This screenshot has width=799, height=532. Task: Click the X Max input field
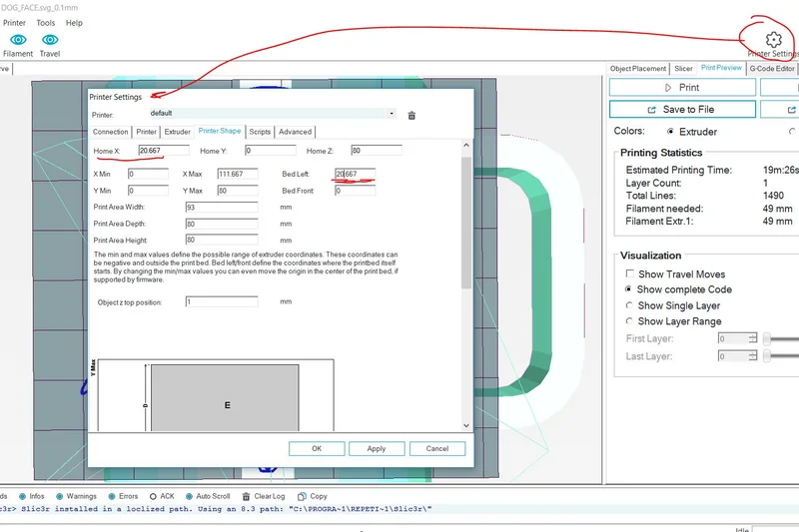pyautogui.click(x=238, y=174)
